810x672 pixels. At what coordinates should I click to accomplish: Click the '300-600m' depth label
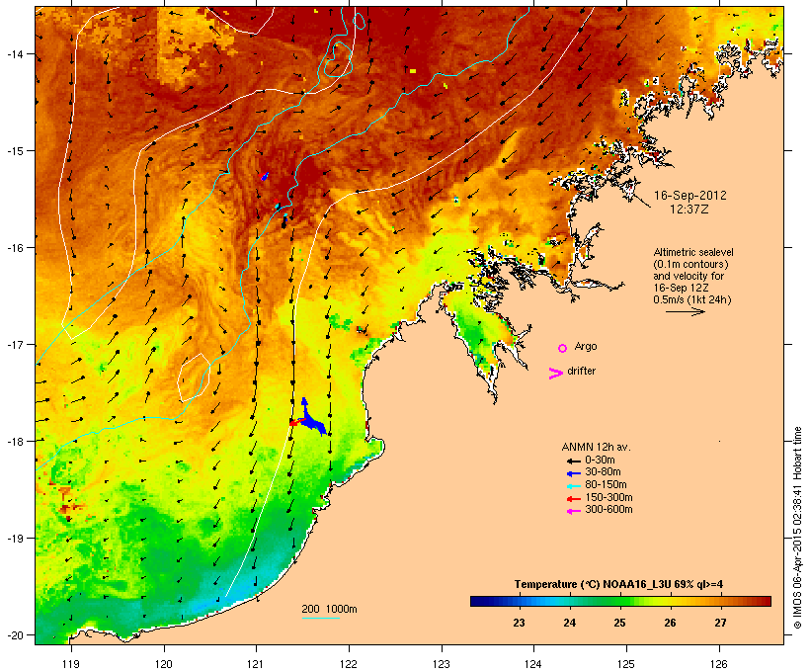point(608,510)
